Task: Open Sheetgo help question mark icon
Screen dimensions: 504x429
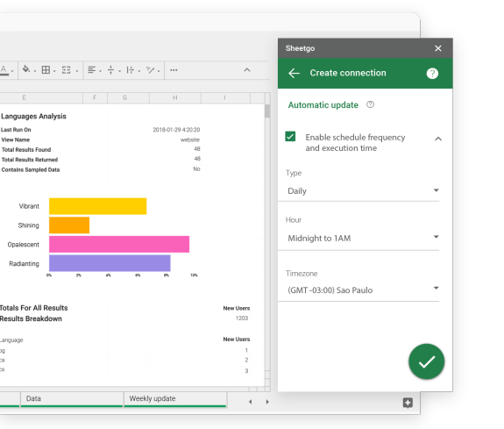Action: tap(432, 74)
